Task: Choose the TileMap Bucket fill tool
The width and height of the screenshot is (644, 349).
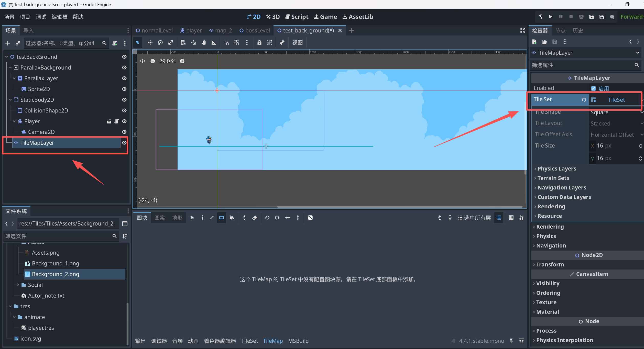Action: point(232,218)
